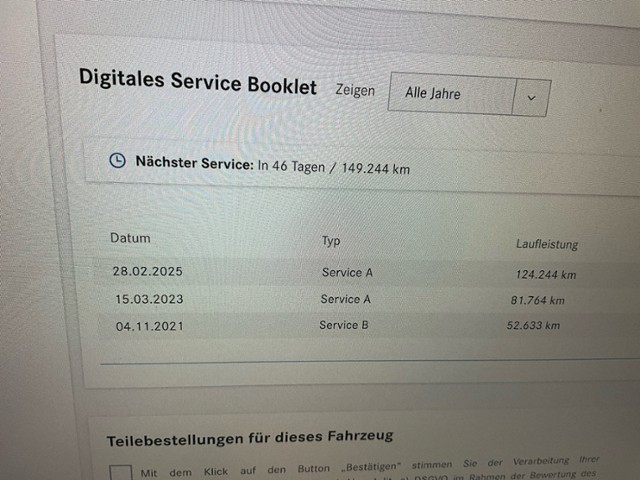Click the Teilebestellungen für dieses Fahrzeug heading
Viewport: 640px width, 480px height.
[249, 436]
